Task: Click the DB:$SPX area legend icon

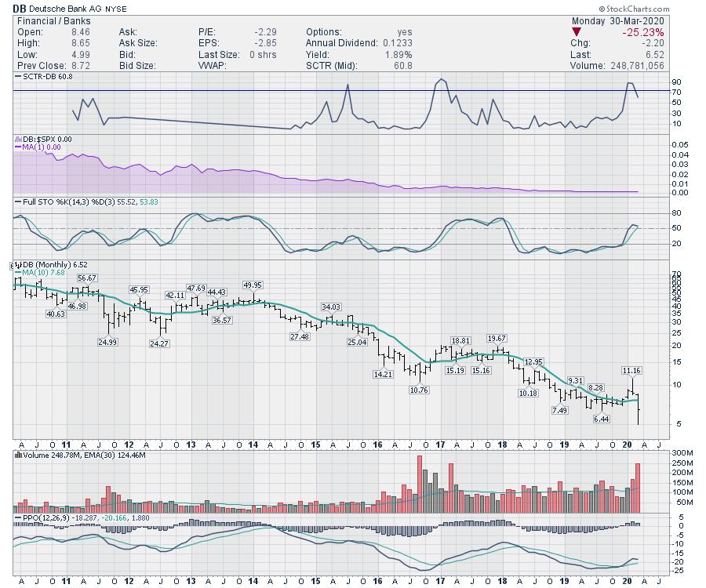Action: coord(17,139)
